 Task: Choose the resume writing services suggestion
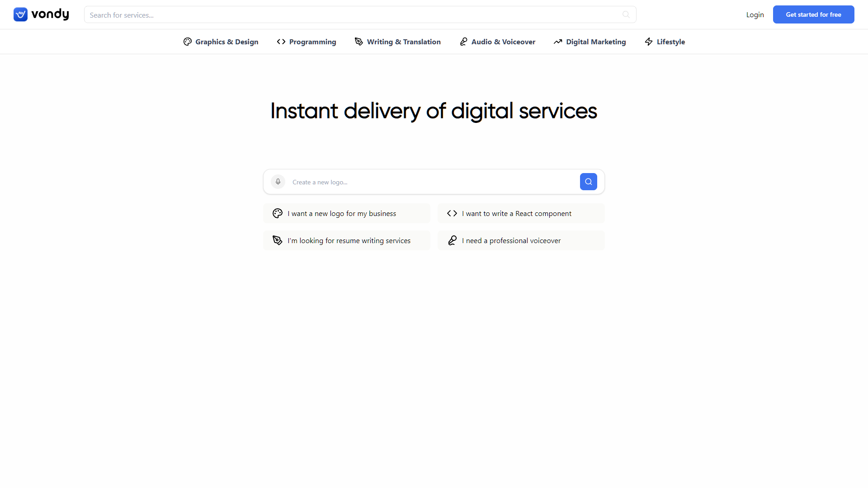[x=346, y=240]
